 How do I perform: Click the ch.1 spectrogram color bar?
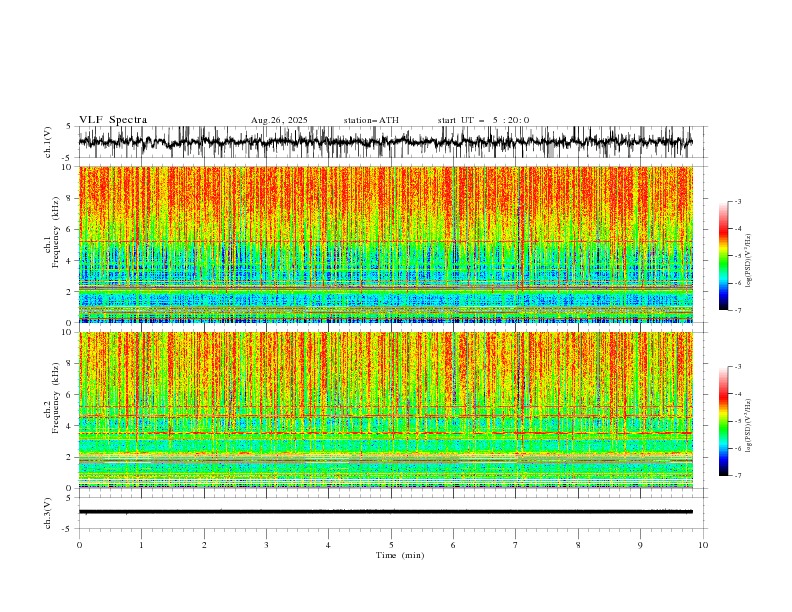click(x=723, y=255)
